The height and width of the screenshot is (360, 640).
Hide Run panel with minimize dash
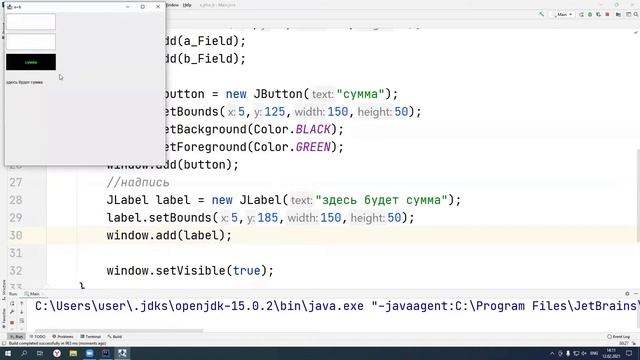tap(636, 293)
